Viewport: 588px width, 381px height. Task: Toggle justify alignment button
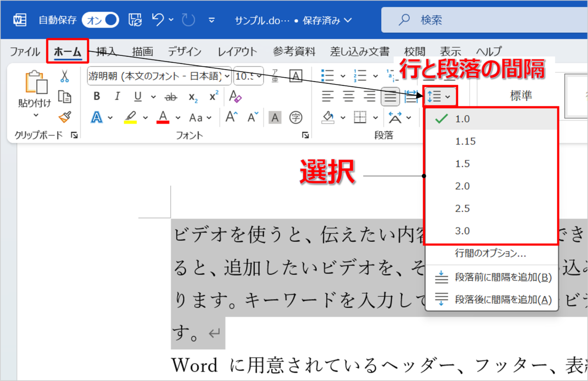tap(390, 97)
